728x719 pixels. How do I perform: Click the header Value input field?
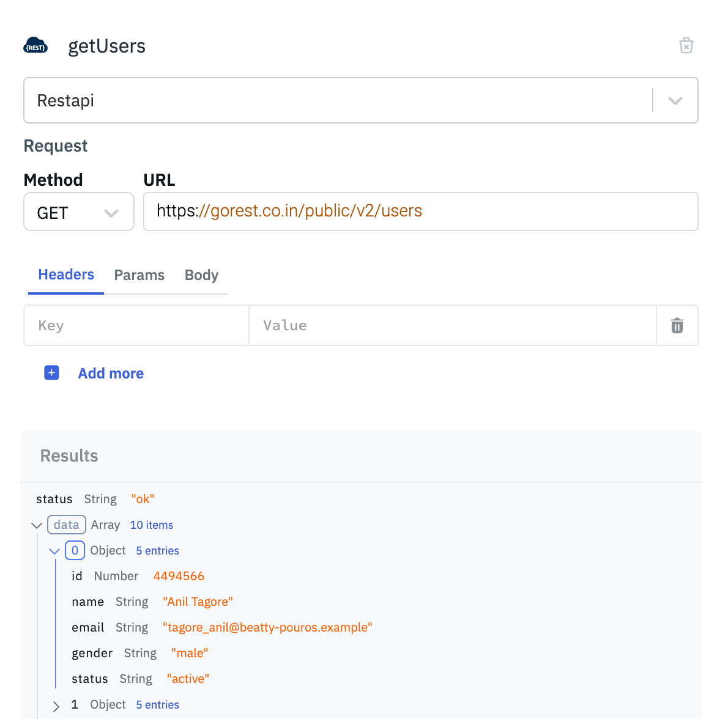tap(452, 326)
